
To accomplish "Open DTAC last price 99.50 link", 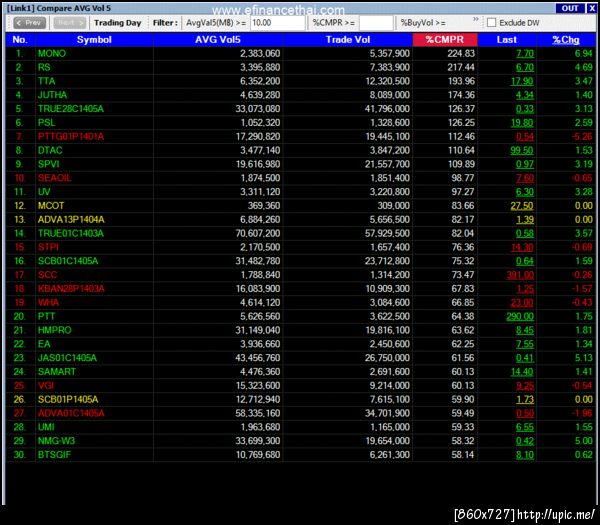I will 522,150.
